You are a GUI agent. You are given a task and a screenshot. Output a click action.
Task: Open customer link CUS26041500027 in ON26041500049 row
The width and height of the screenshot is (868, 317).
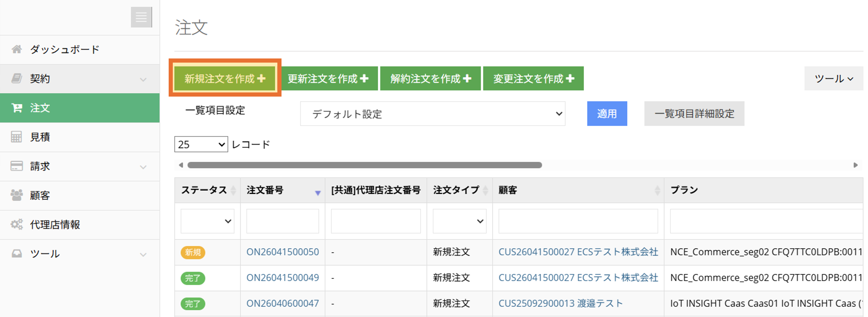point(578,278)
